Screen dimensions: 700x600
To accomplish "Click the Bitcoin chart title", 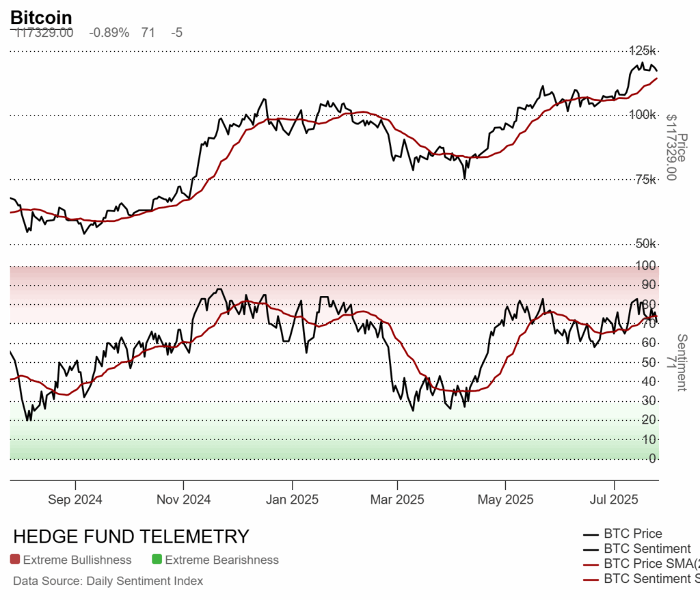I will pyautogui.click(x=40, y=18).
